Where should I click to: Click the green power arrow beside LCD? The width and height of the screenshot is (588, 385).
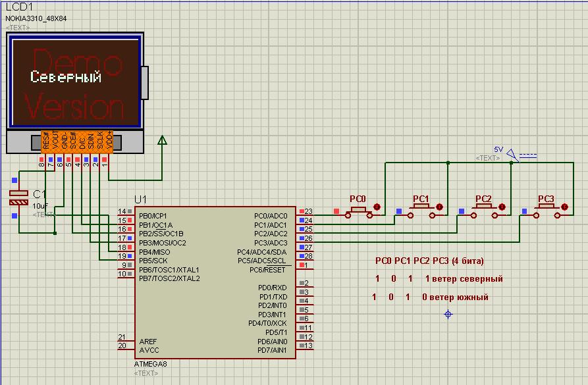click(x=162, y=140)
